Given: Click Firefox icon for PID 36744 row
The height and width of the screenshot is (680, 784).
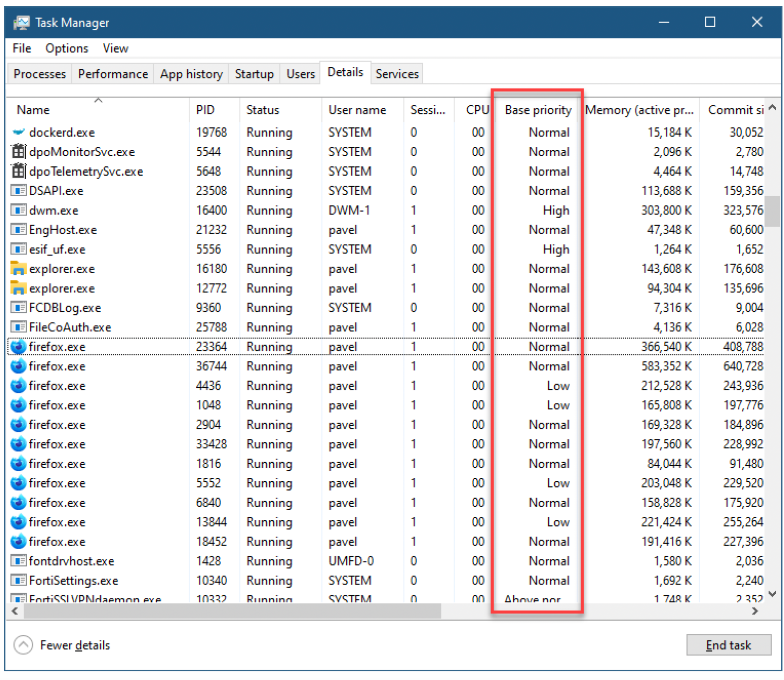Looking at the screenshot, I should tap(18, 366).
